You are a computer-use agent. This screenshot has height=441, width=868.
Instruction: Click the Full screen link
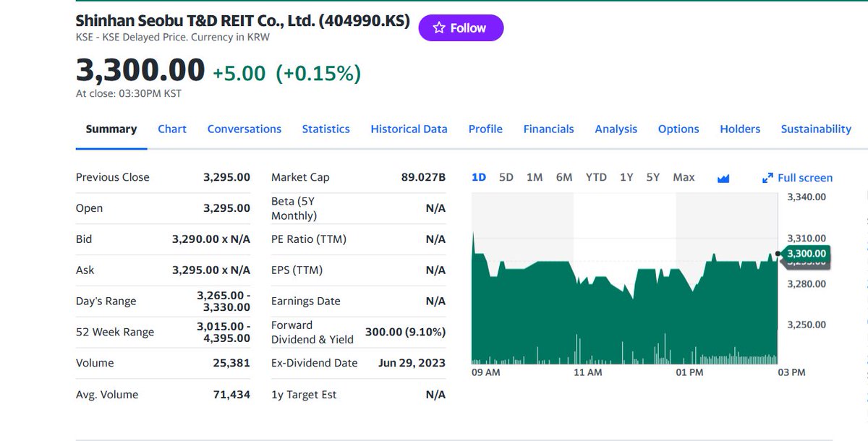pos(798,178)
